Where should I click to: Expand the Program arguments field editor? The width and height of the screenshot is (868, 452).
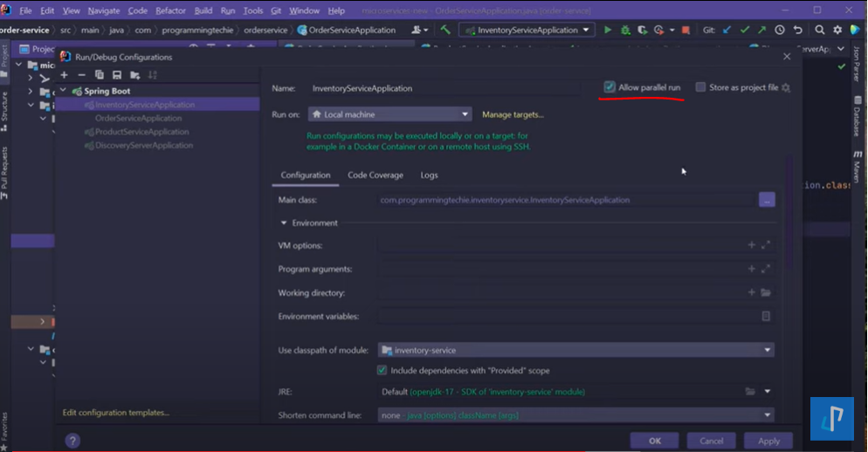click(766, 269)
